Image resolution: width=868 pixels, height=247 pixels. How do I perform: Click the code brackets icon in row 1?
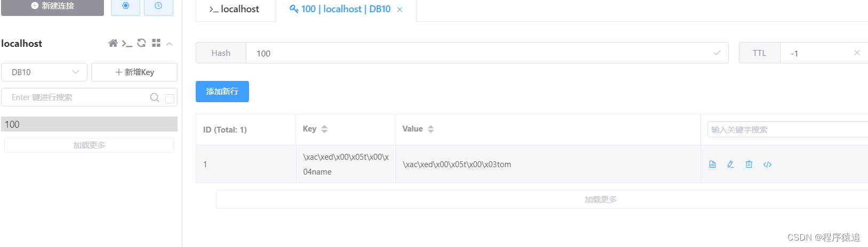pyautogui.click(x=767, y=164)
